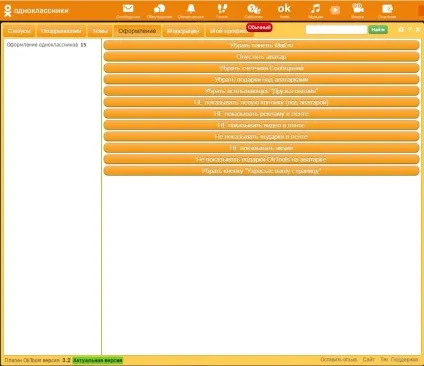Select 'Оформление одноклассников 15' in left list

pos(46,45)
